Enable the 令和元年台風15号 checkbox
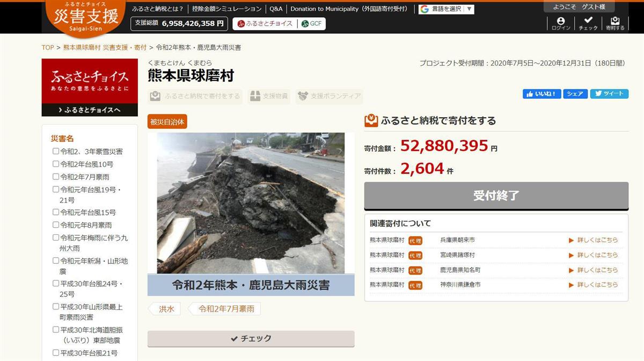The width and height of the screenshot is (644, 361). [56, 212]
